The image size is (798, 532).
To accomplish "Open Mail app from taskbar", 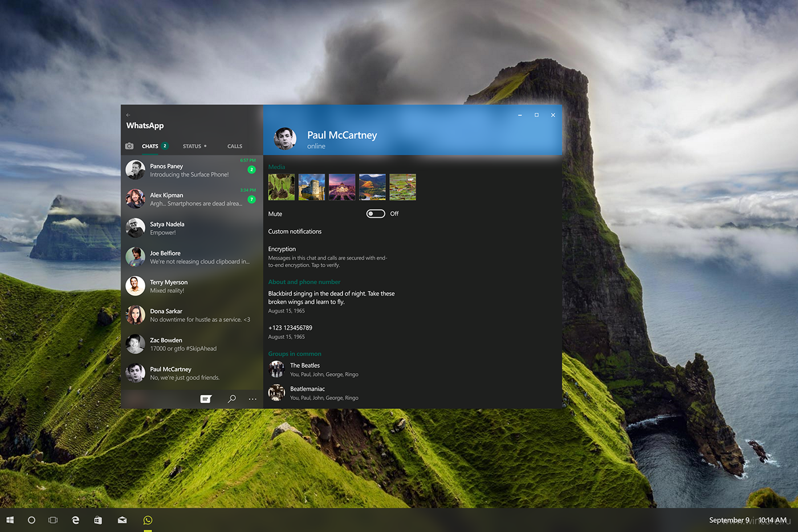I will point(122,520).
